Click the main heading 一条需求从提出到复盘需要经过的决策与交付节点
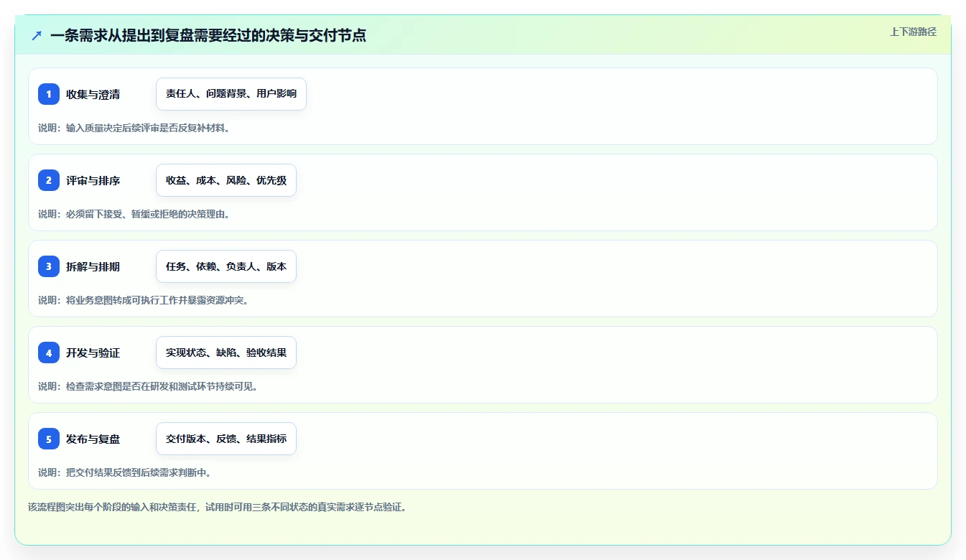Viewport: 966px width, 560px height. pos(208,35)
